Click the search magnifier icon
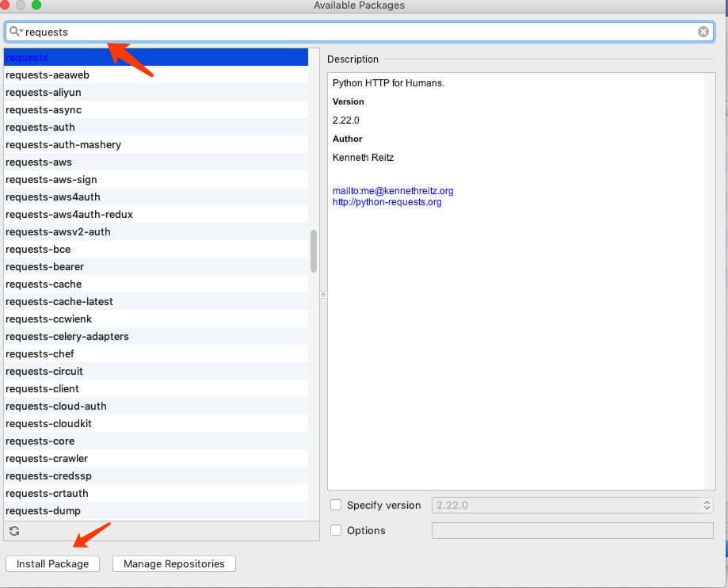 pyautogui.click(x=15, y=31)
